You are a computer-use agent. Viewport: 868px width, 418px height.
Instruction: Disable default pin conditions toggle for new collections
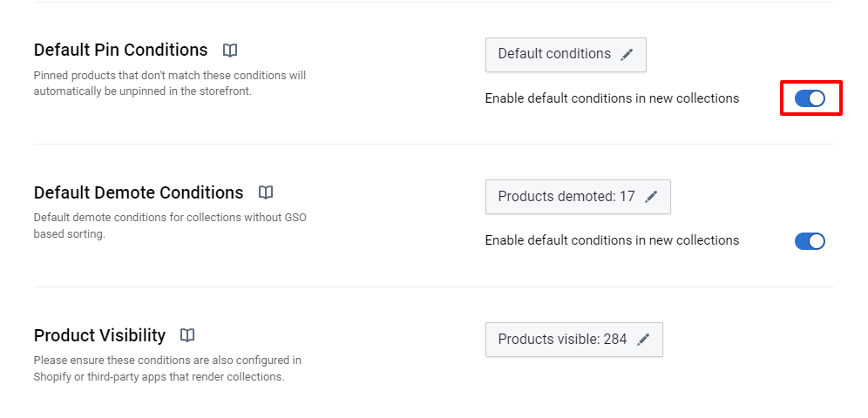(x=810, y=98)
